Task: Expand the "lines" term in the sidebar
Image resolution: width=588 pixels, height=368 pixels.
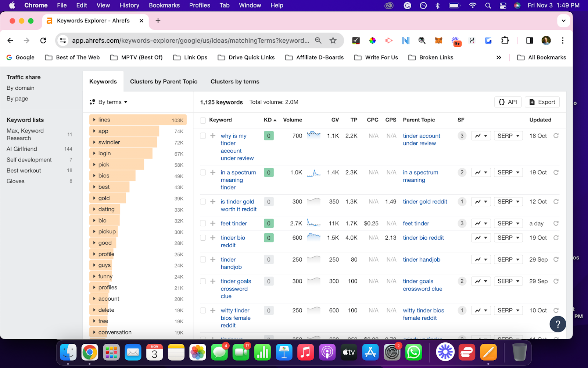Action: click(x=95, y=119)
